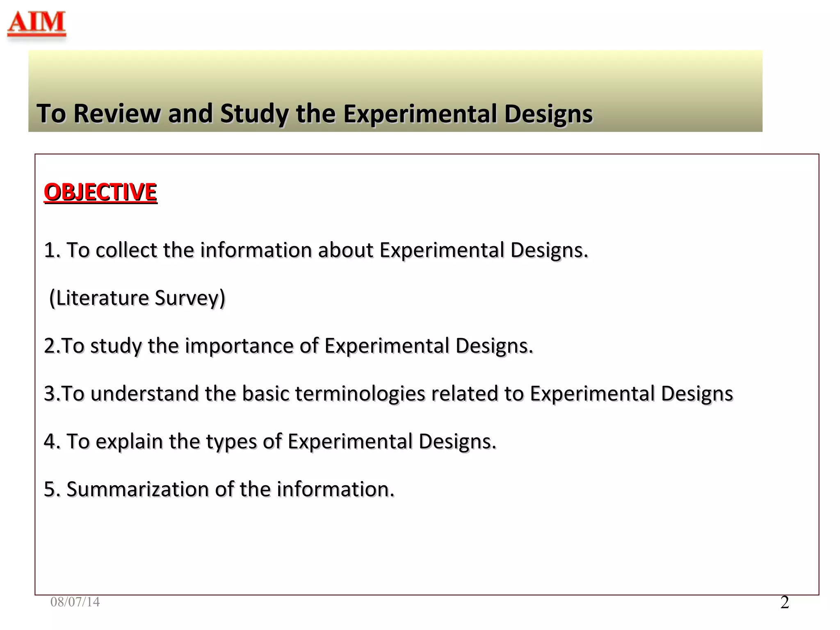Select the slide title about Experimental Designs

pos(314,114)
